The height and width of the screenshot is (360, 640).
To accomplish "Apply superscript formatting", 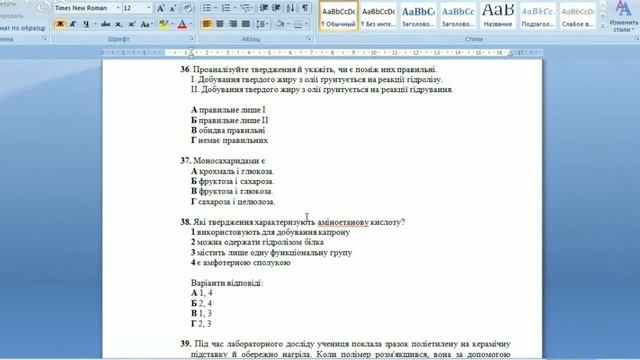I will point(131,24).
